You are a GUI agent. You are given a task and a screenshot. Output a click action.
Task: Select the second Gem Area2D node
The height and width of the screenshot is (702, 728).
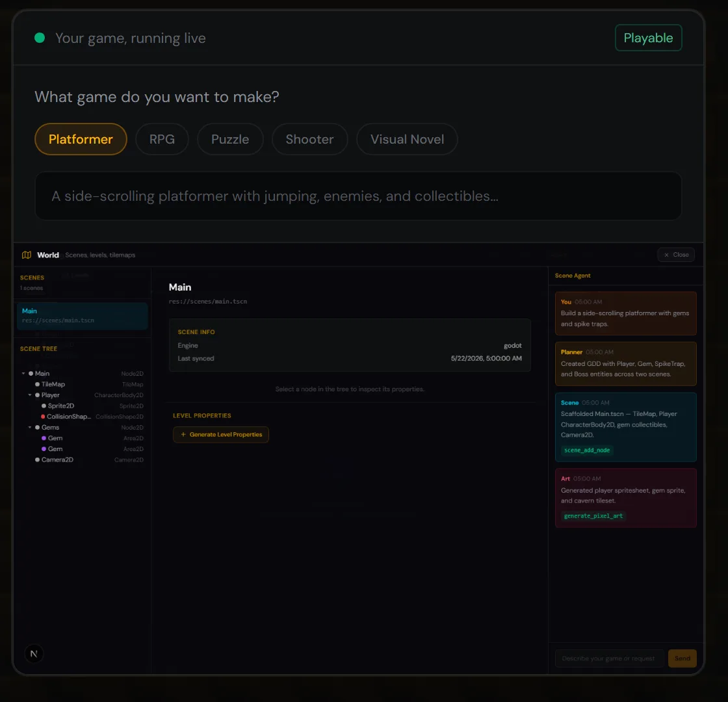[x=82, y=449]
